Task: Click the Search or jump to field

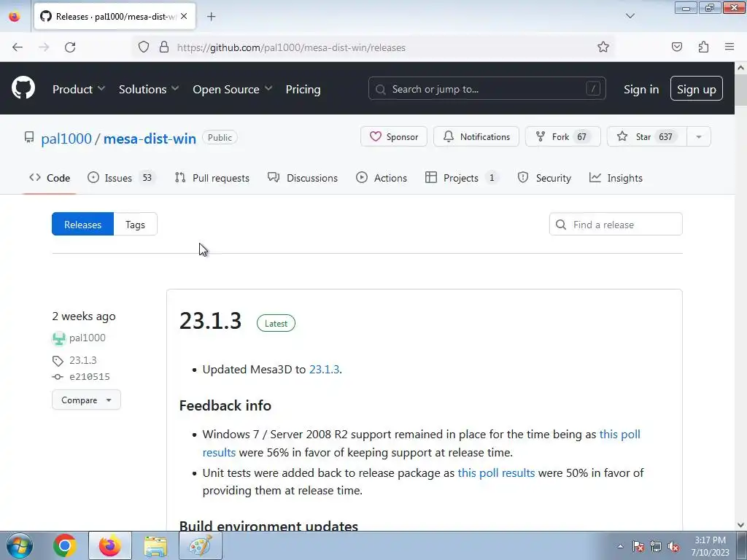Action: [487, 88]
